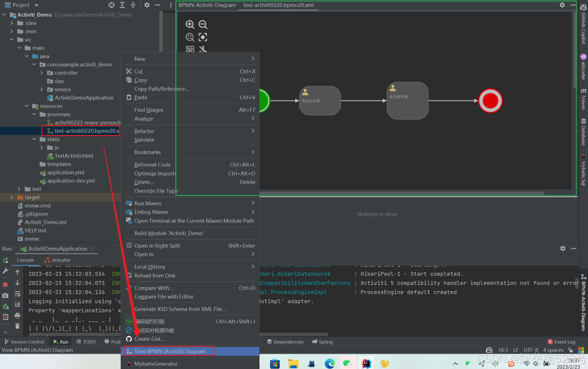The image size is (588, 369).
Task: Select View BPMN (Activiti) Diagram menu item
Action: 170,351
